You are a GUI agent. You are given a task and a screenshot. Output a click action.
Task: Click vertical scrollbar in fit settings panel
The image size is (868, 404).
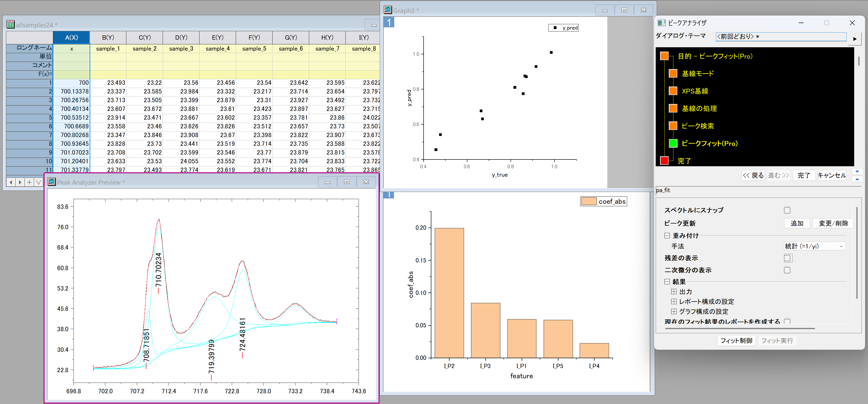pos(857,253)
